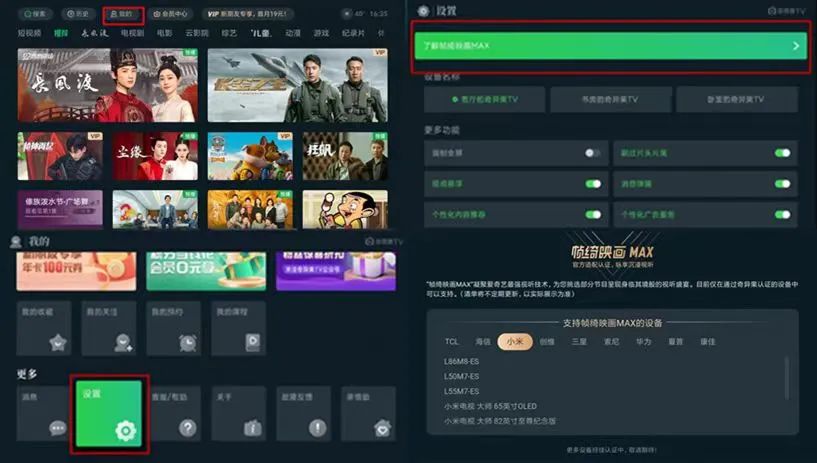The image size is (817, 463).
Task: Switch to the 三星 brand tab
Action: 579,342
